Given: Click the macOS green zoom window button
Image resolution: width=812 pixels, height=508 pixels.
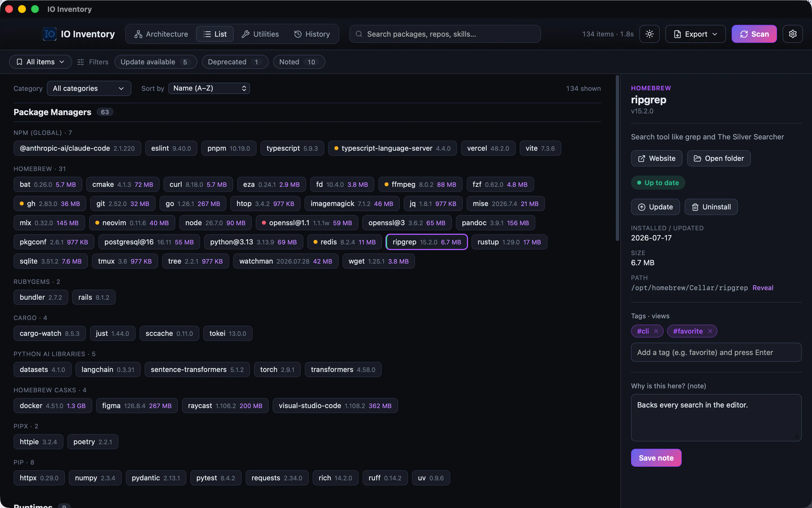Looking at the screenshot, I should pos(35,9).
